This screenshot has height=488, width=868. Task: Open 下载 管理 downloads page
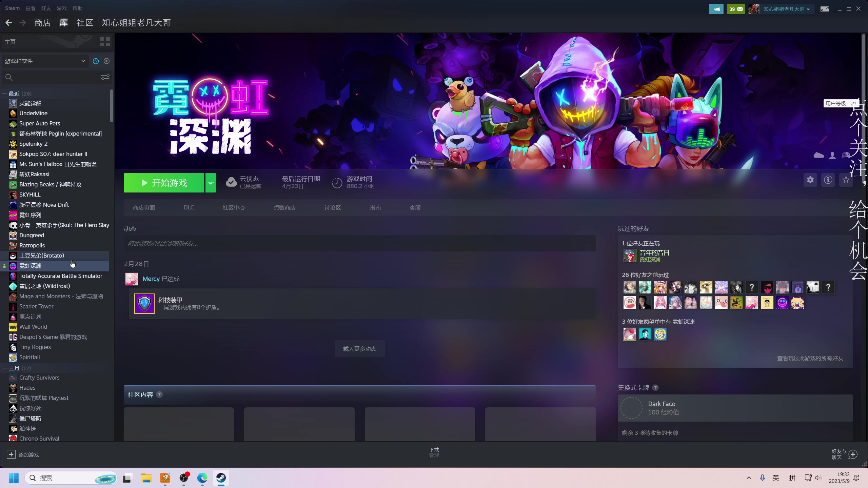coord(434,452)
